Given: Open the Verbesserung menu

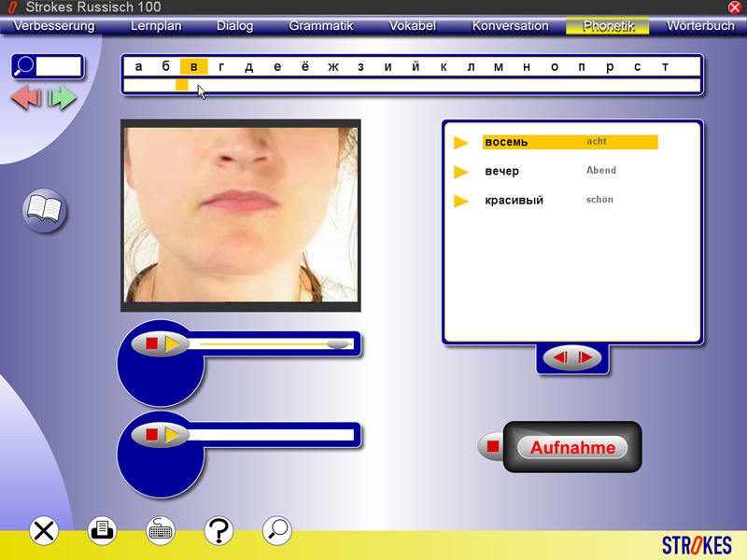Looking at the screenshot, I should tap(54, 26).
